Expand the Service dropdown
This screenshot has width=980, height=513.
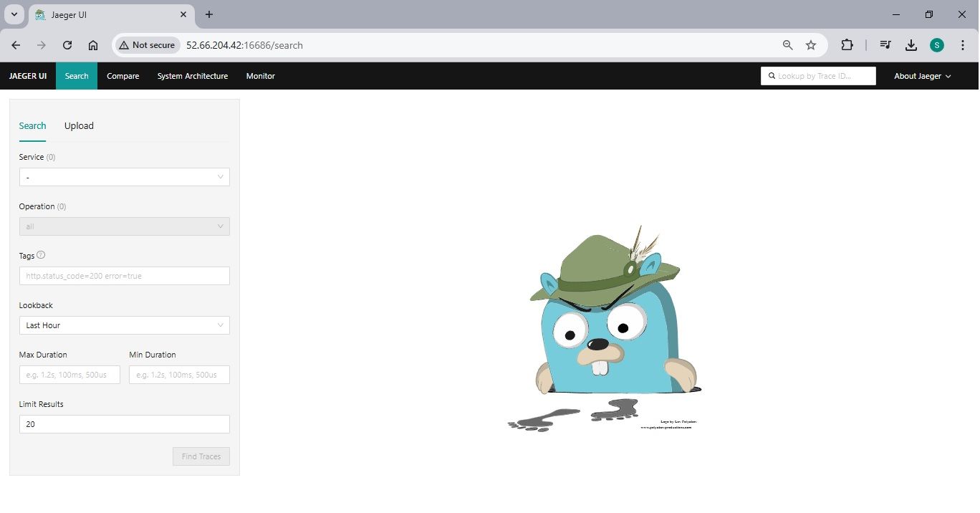click(124, 177)
